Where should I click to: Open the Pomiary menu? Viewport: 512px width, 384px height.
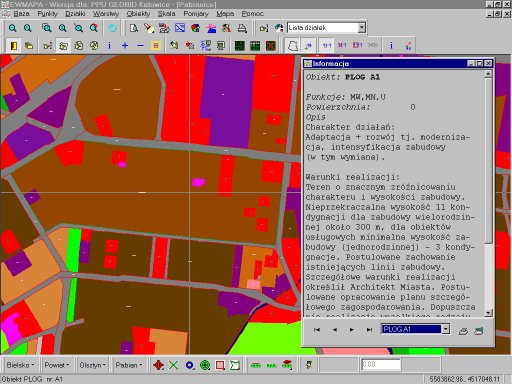(196, 14)
